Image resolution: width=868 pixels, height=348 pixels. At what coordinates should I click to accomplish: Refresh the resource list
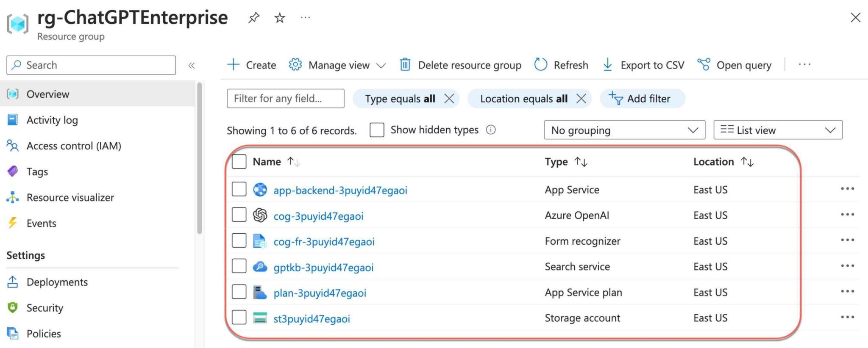click(x=561, y=65)
